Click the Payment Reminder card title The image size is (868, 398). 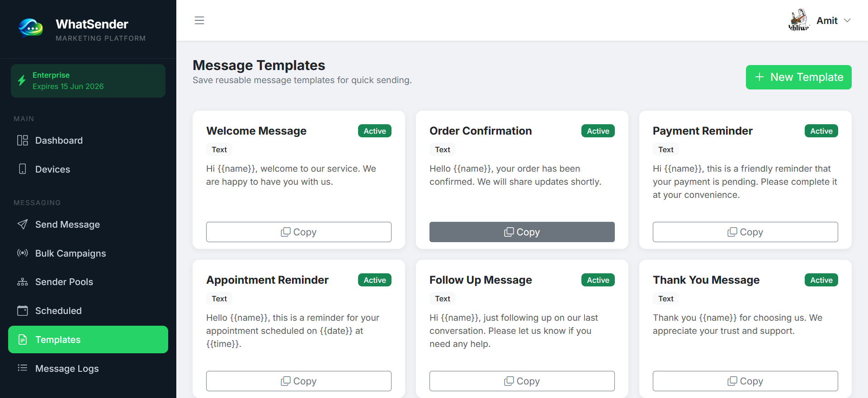703,131
